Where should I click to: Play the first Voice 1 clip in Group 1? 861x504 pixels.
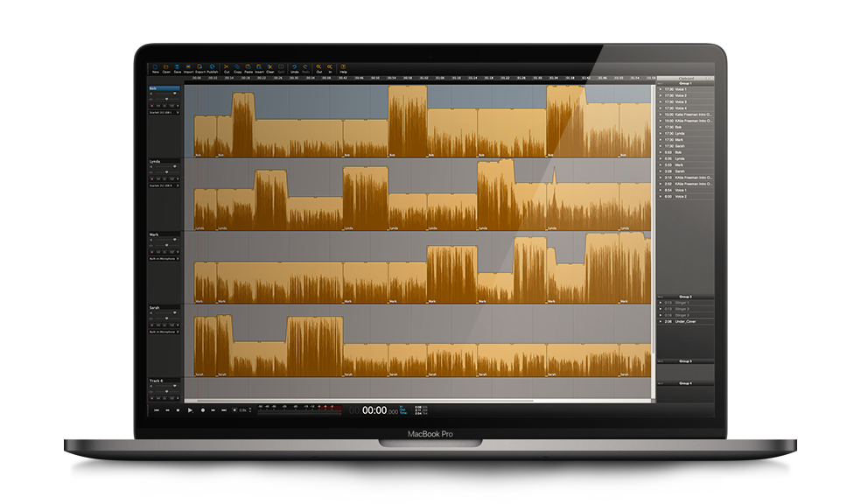click(660, 89)
